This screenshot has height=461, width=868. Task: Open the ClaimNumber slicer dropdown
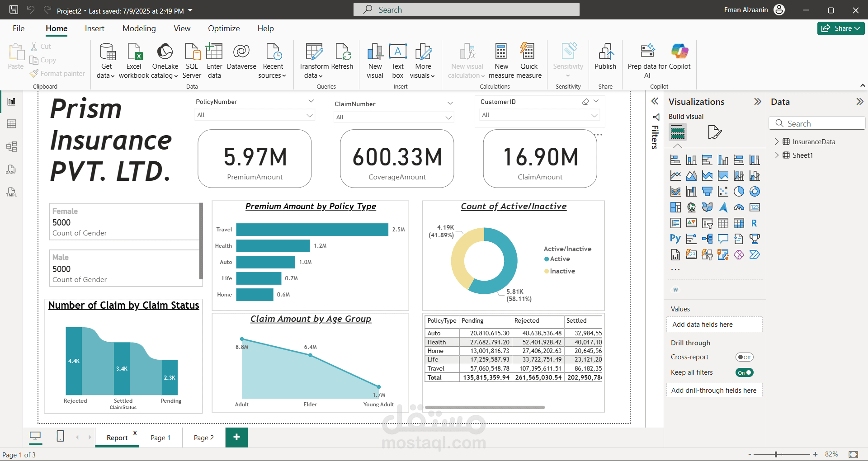click(x=448, y=118)
